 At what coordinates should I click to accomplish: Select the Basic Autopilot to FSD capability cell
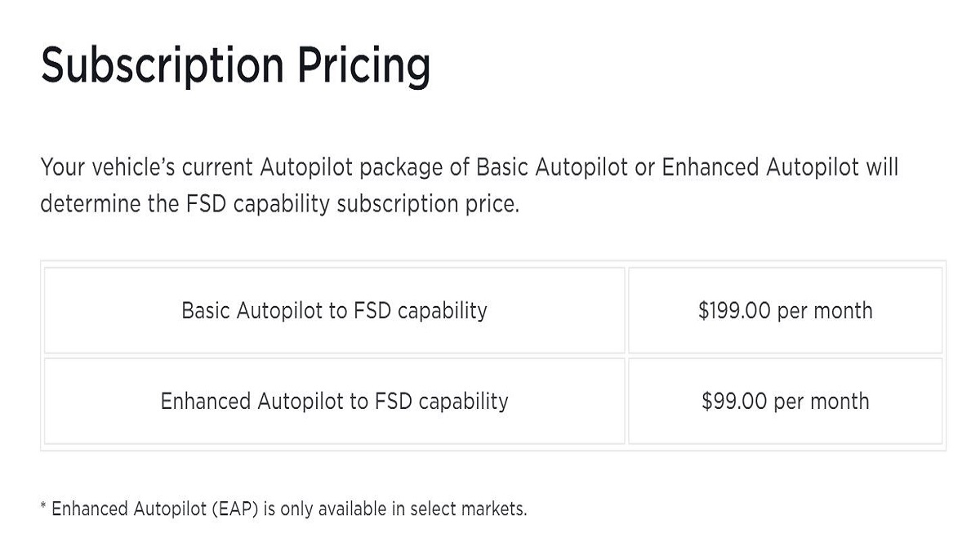334,311
